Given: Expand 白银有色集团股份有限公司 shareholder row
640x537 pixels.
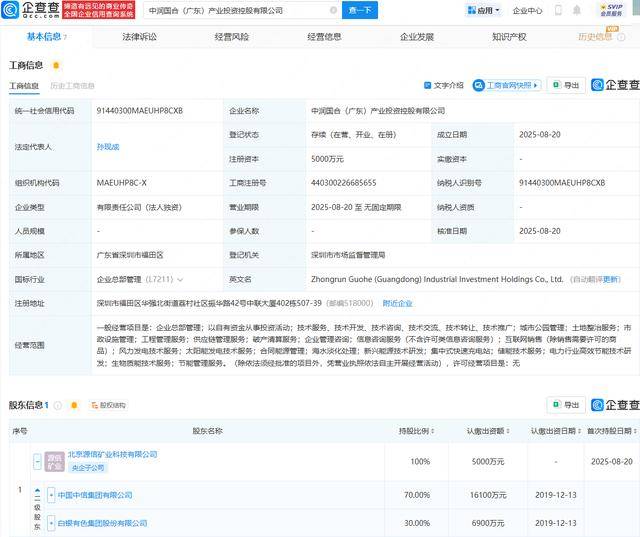Looking at the screenshot, I should (51, 523).
